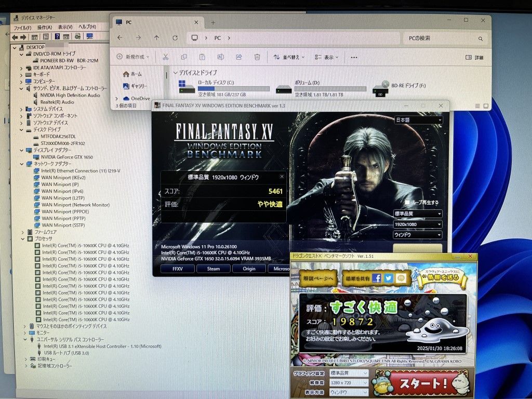
Task: Open Local Disk (C:) drive
Action: [x=223, y=88]
